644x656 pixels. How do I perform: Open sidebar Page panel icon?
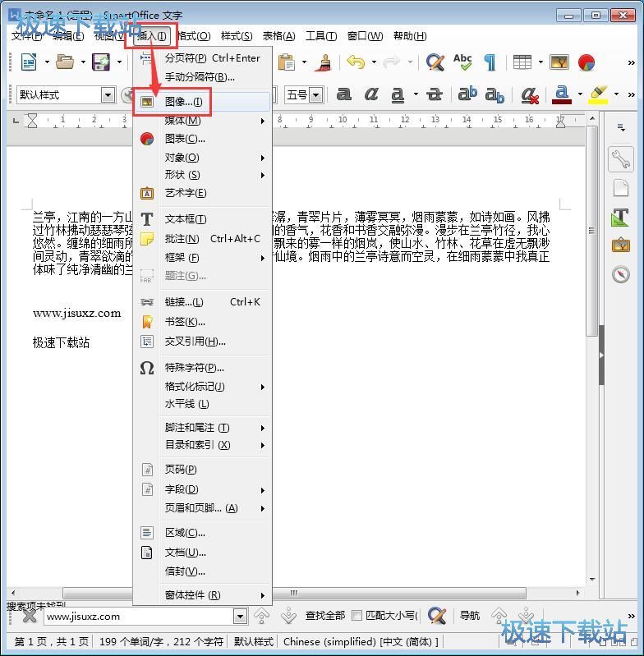(620, 188)
